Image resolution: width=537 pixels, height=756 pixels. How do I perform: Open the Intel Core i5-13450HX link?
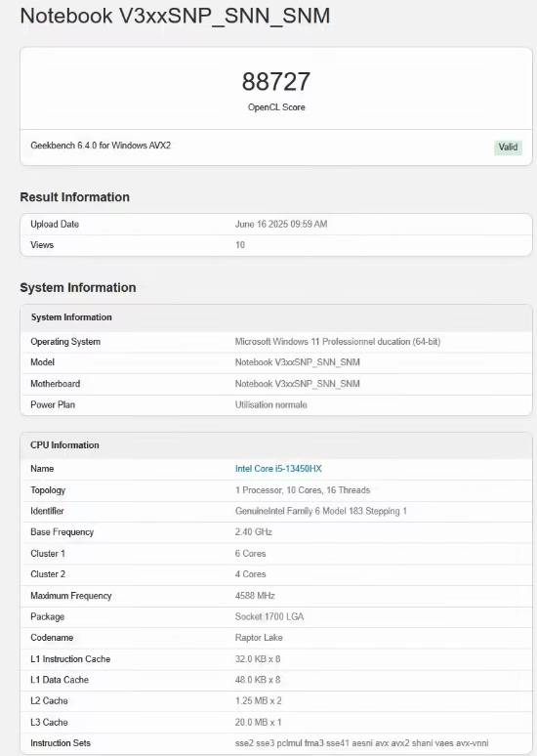(x=278, y=469)
